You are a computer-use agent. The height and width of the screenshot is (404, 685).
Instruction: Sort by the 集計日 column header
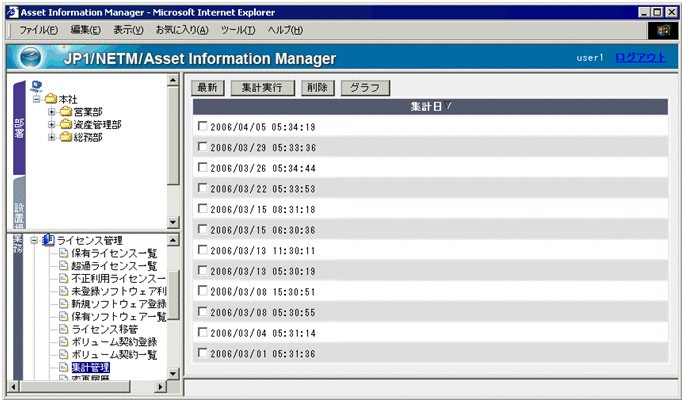coord(430,107)
